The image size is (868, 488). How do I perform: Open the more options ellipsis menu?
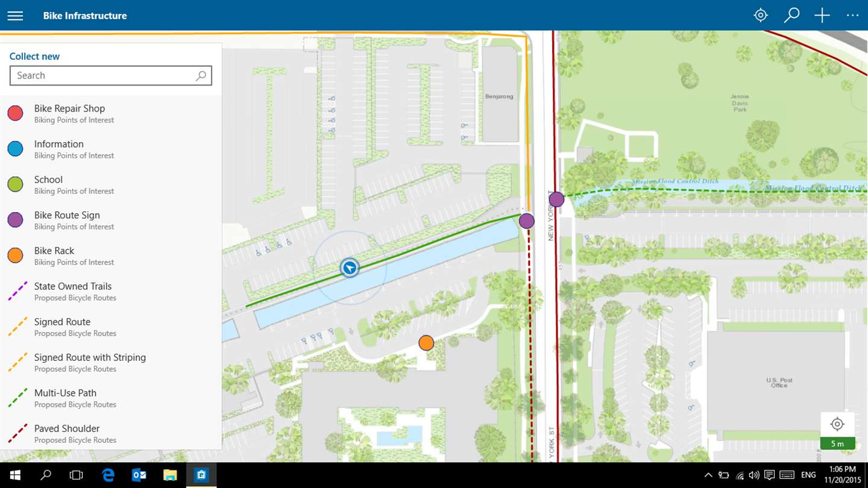coord(852,16)
